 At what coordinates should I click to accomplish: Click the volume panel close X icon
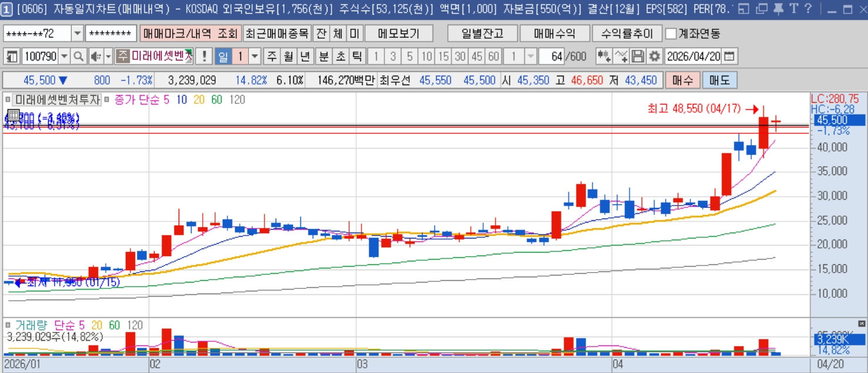coord(862,324)
